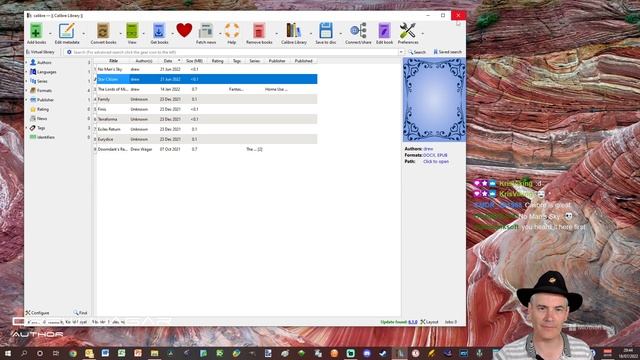Select the book row 'Eurydice'
The width and height of the screenshot is (640, 360).
point(205,139)
